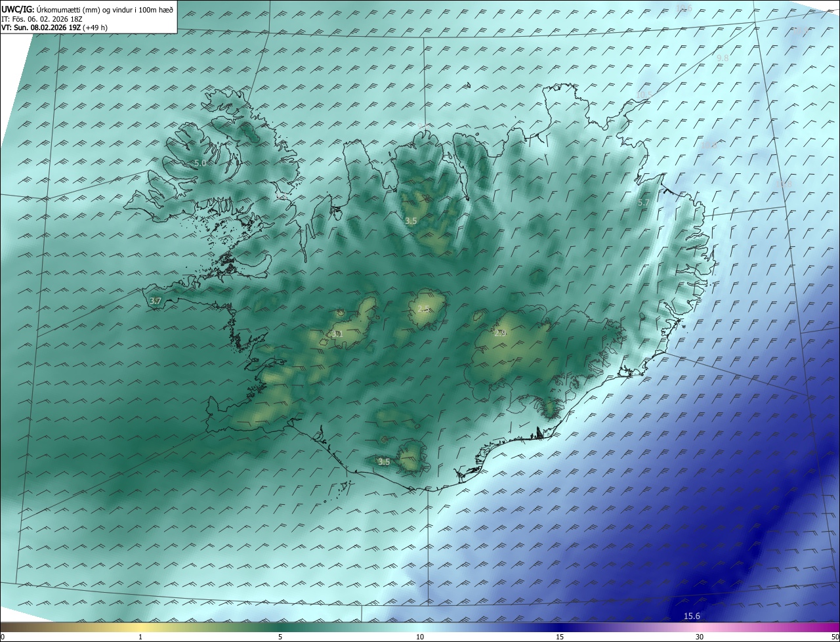Click the 10.6 value at the map's top edge
Viewport: 840px width, 642px height.
coord(684,8)
